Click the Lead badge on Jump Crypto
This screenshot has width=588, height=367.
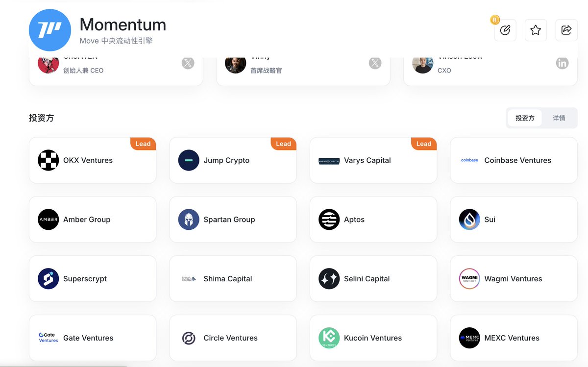(x=283, y=144)
